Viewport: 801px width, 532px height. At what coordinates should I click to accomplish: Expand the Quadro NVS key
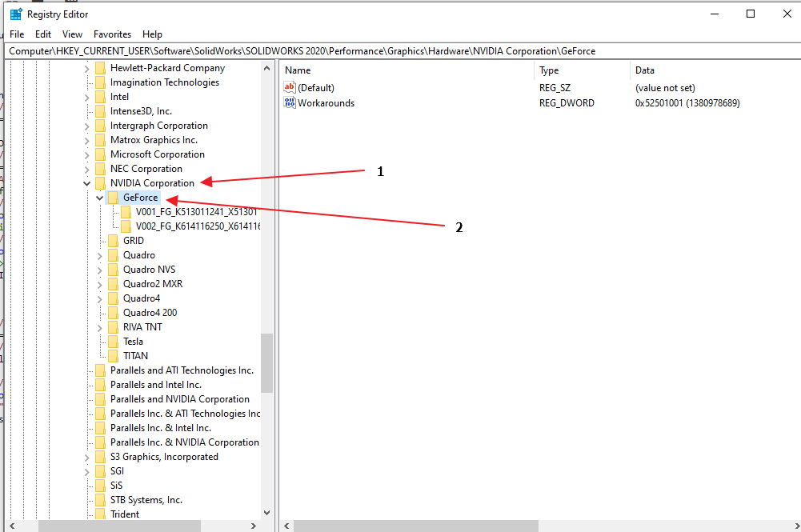tap(98, 269)
